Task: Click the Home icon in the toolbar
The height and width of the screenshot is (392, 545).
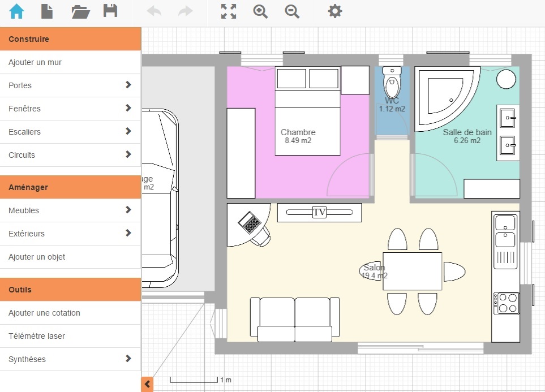Action: [16, 11]
